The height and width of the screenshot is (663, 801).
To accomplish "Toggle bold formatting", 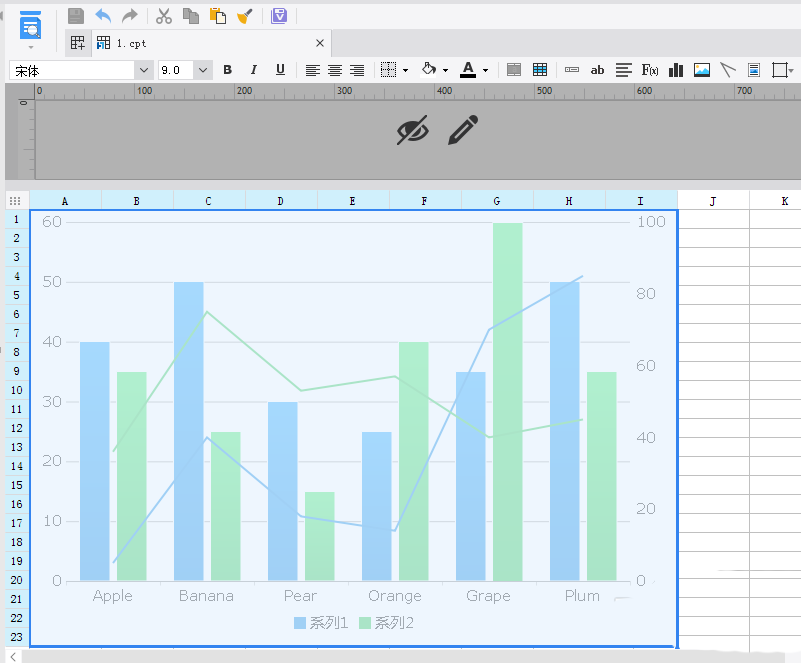I will pyautogui.click(x=227, y=70).
